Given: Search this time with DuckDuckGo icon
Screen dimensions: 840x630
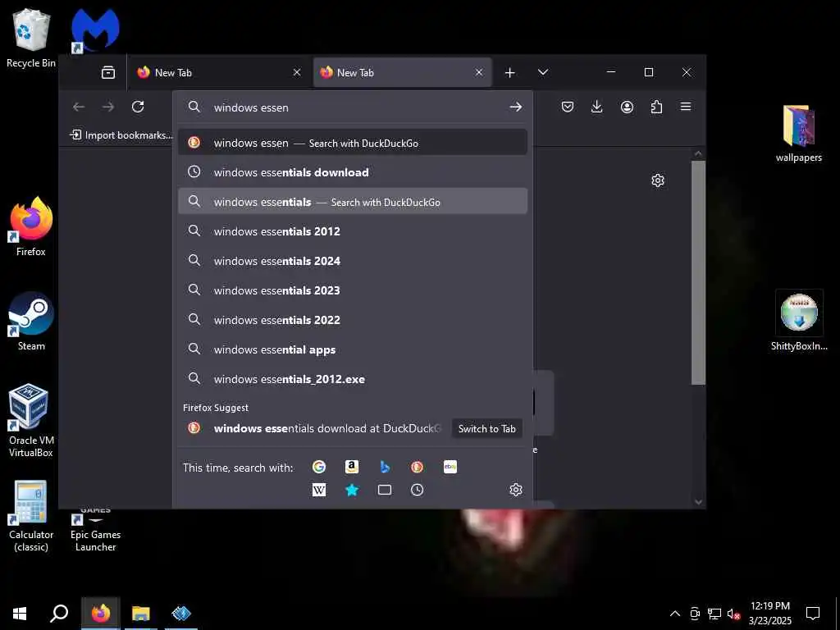Looking at the screenshot, I should click(417, 467).
